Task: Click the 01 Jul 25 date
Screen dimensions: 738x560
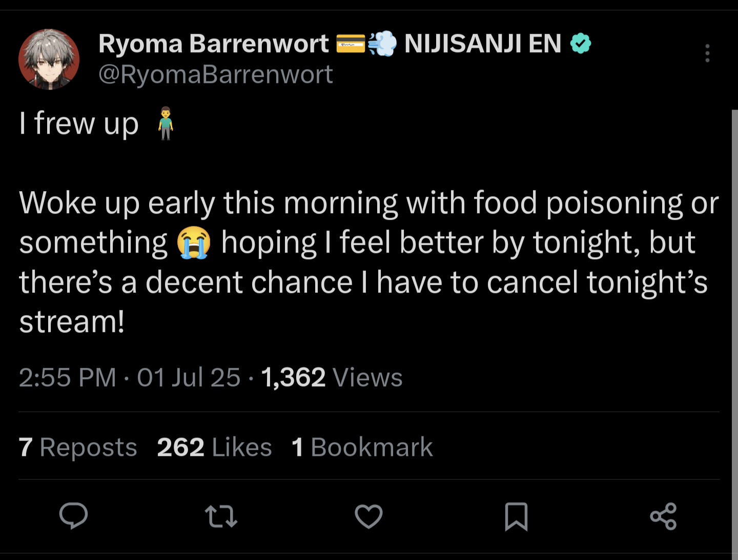Action: coord(189,378)
